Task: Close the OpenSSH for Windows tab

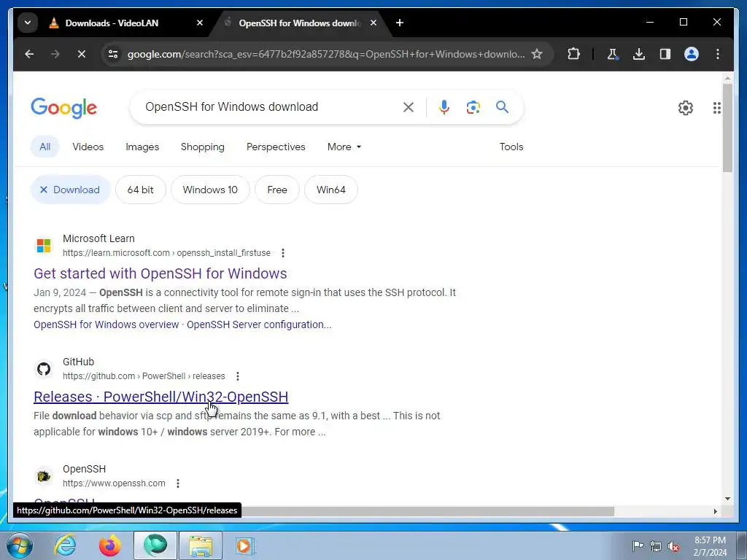Action: click(x=373, y=23)
